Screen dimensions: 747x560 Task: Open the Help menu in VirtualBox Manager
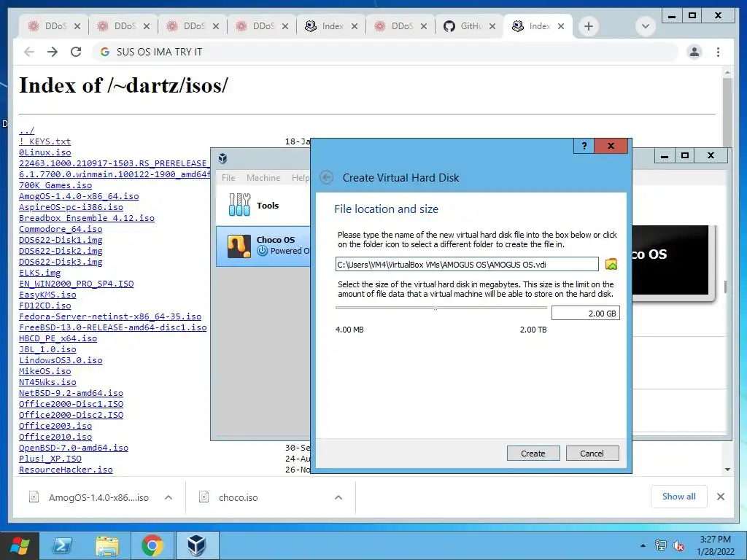click(x=300, y=178)
